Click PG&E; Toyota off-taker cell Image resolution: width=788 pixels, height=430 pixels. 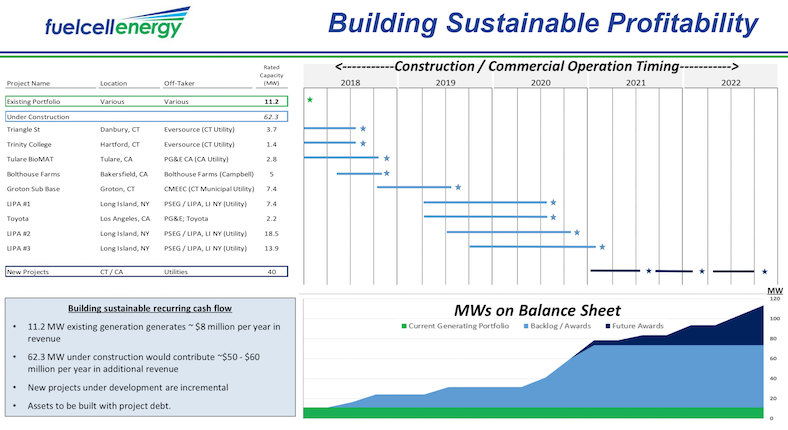[186, 219]
